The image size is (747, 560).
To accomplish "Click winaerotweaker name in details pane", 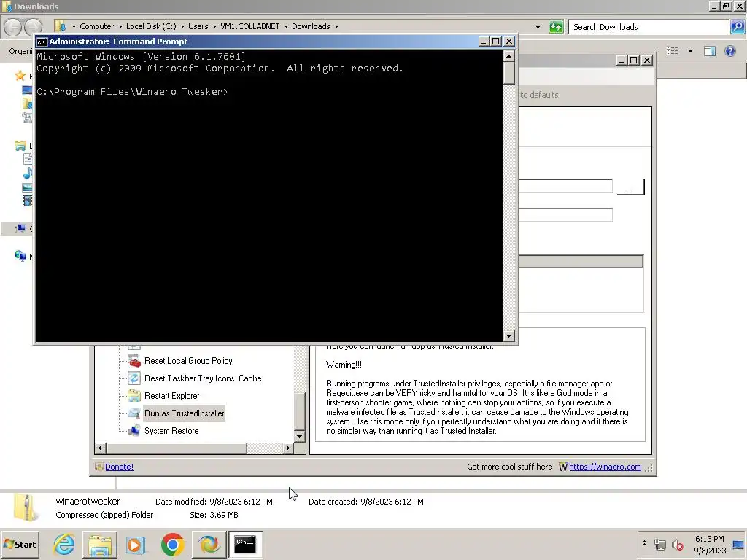I will click(88, 502).
